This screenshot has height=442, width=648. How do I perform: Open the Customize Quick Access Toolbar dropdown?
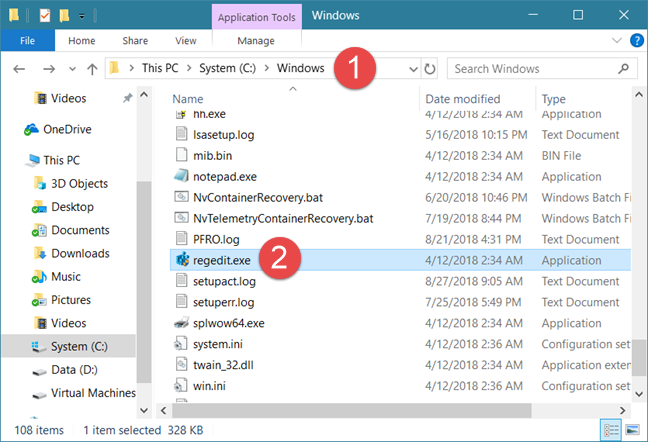coord(82,17)
